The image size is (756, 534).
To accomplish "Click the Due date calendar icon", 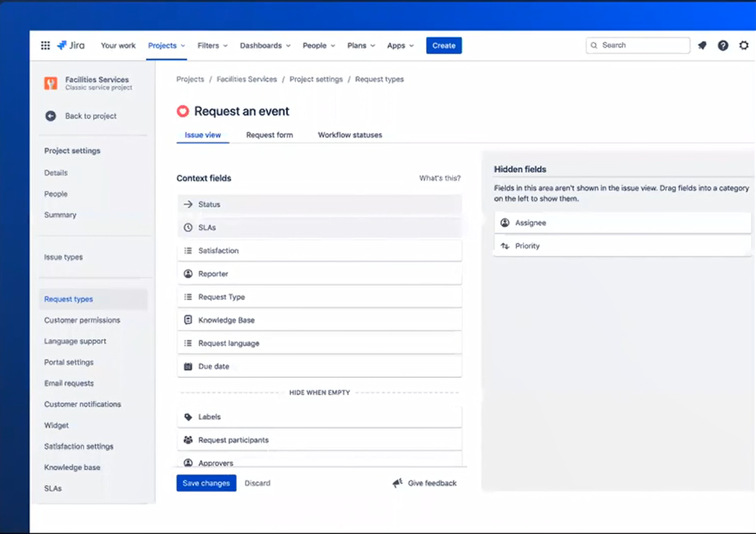I will pyautogui.click(x=188, y=366).
